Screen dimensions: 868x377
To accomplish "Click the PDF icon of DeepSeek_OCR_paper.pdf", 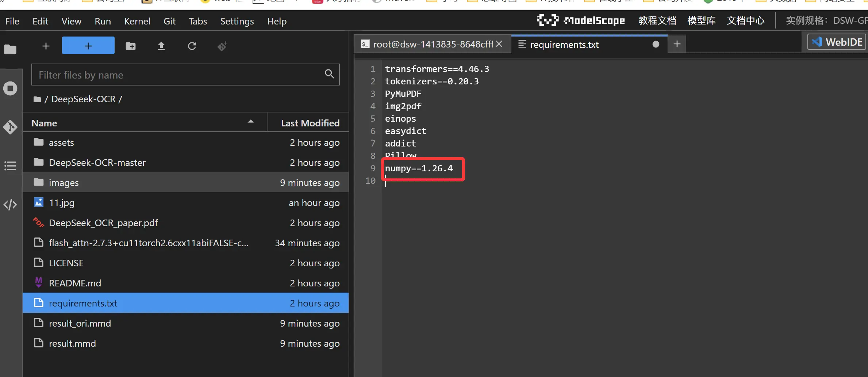I will tap(39, 222).
